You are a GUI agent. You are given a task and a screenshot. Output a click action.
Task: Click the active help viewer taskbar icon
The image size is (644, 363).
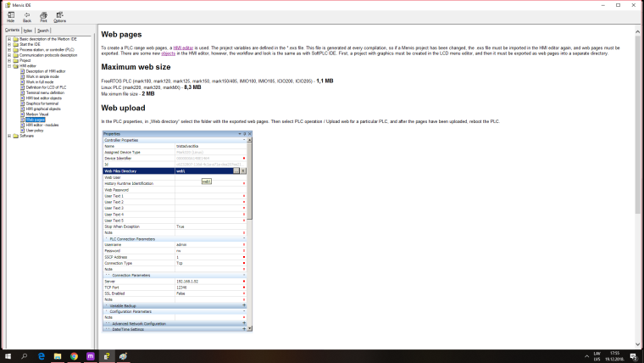[107, 356]
